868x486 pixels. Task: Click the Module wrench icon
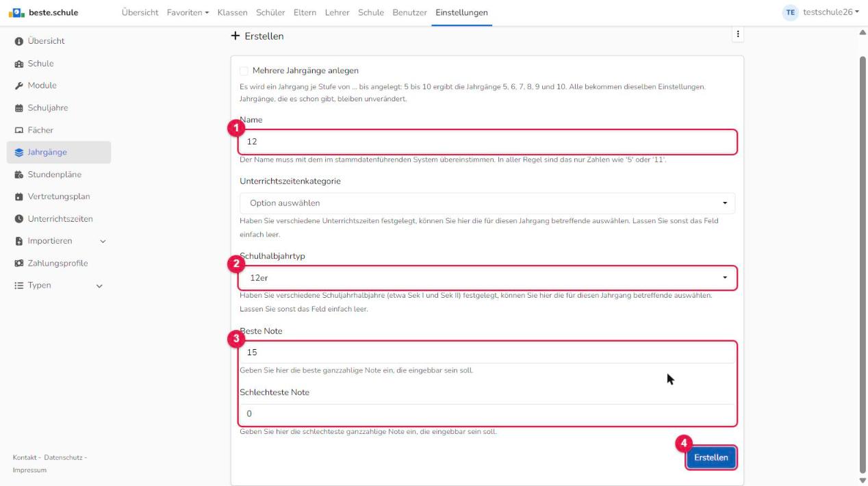(x=18, y=86)
